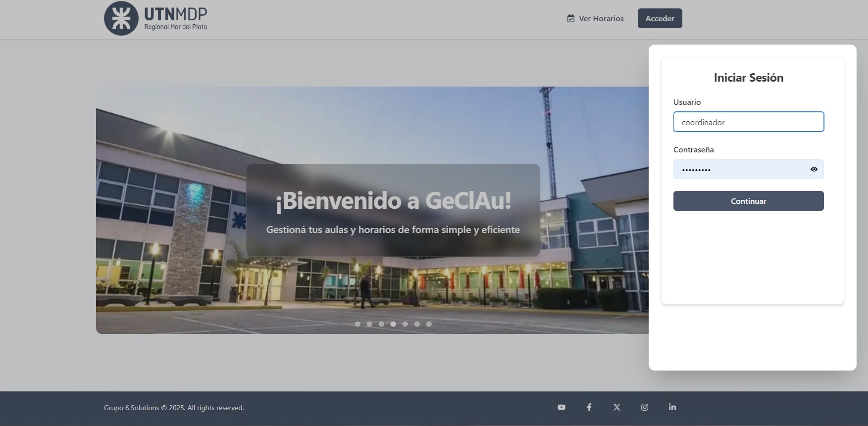
Task: Open the X (Twitter) icon in footer
Action: (617, 407)
